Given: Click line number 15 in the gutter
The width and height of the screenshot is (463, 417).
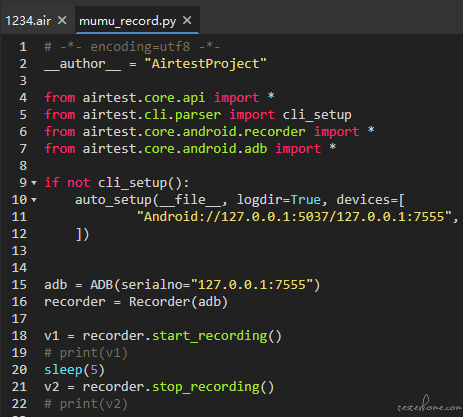Looking at the screenshot, I should click(19, 285).
